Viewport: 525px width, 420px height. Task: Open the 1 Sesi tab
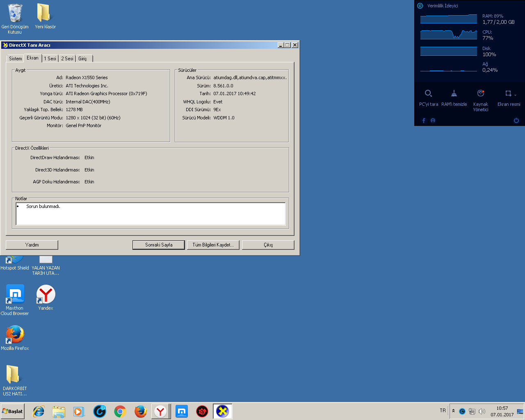[50, 59]
